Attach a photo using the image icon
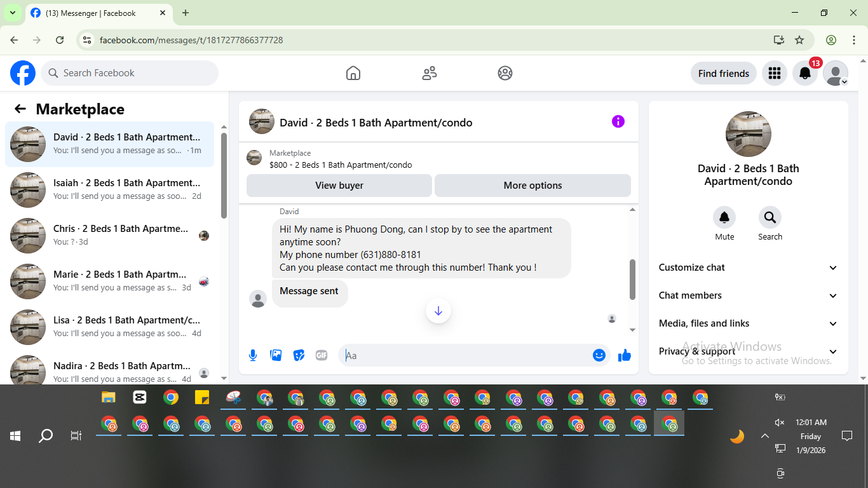The height and width of the screenshot is (488, 868). click(x=276, y=355)
